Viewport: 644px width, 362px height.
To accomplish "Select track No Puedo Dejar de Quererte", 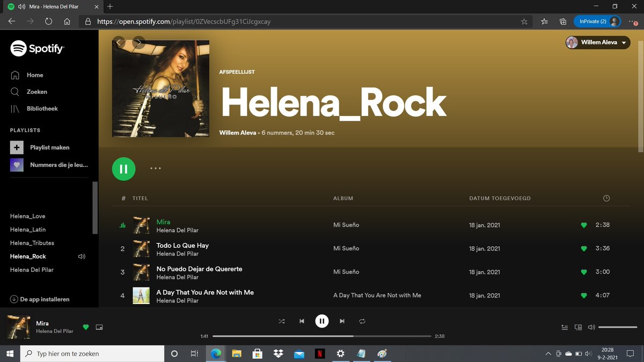I will point(199,269).
